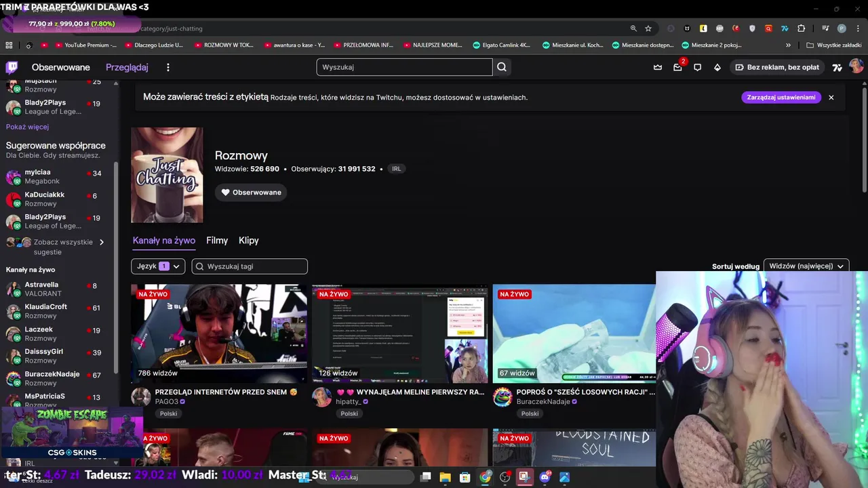Image resolution: width=868 pixels, height=488 pixels.
Task: Go to Obserwowane in top navigation
Action: coord(61,67)
